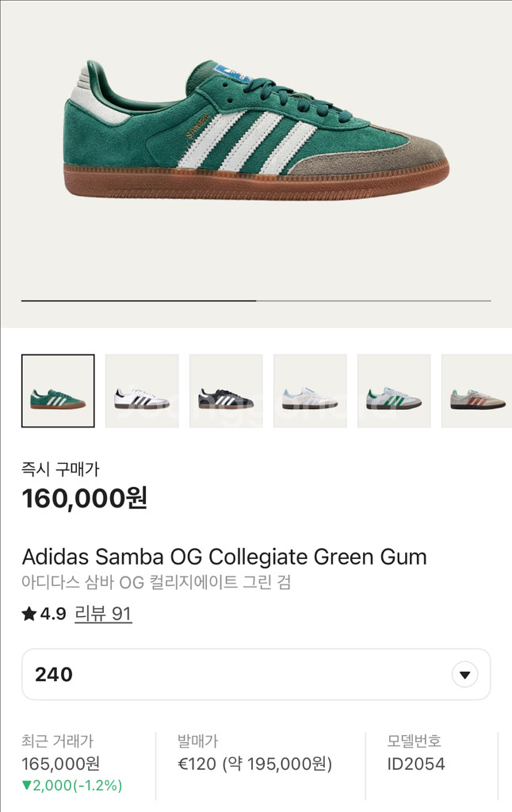The width and height of the screenshot is (512, 812).
Task: Select the white Samba with black stripes thumbnail
Action: (x=142, y=391)
